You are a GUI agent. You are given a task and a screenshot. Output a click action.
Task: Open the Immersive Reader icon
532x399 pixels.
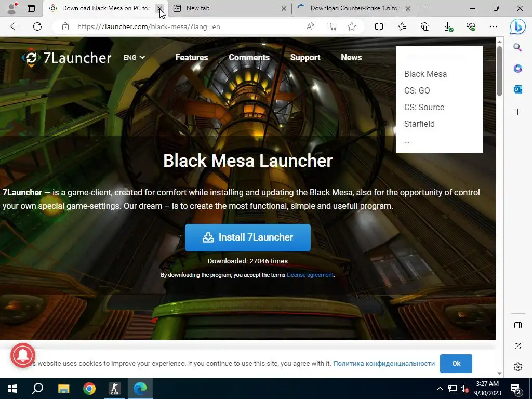(331, 26)
